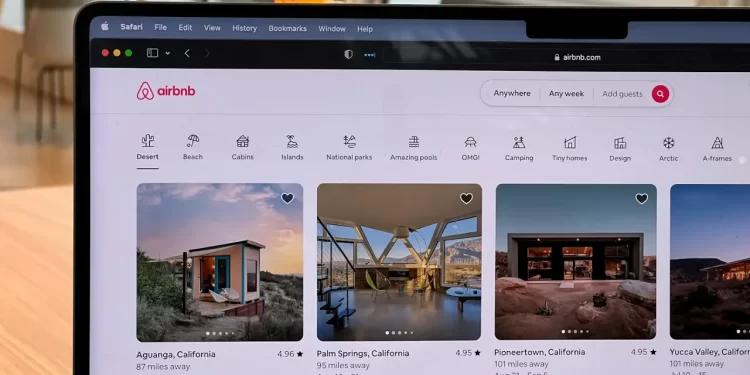
Task: Open the Palm Springs interior photo
Action: (x=399, y=262)
